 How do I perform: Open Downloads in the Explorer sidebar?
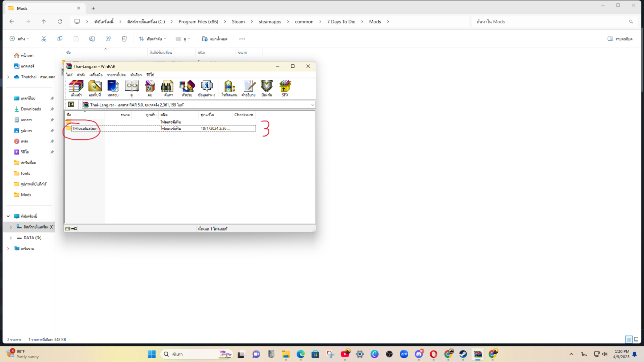coord(31,109)
